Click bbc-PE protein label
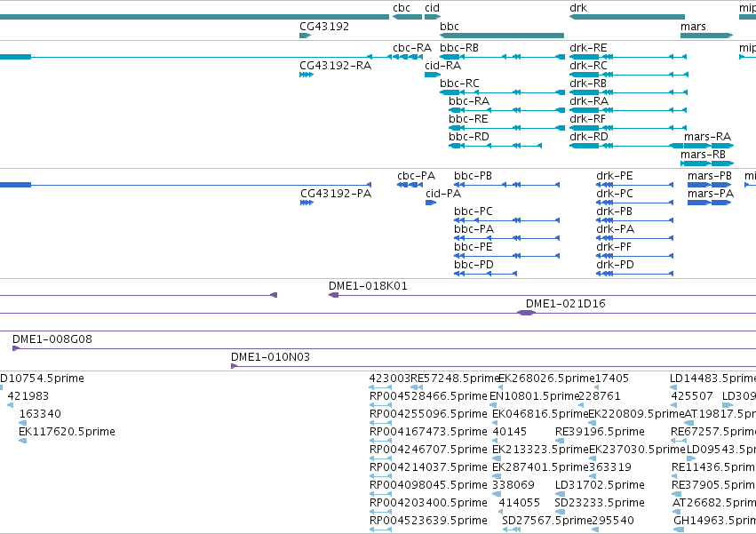The height and width of the screenshot is (534, 756). [473, 248]
